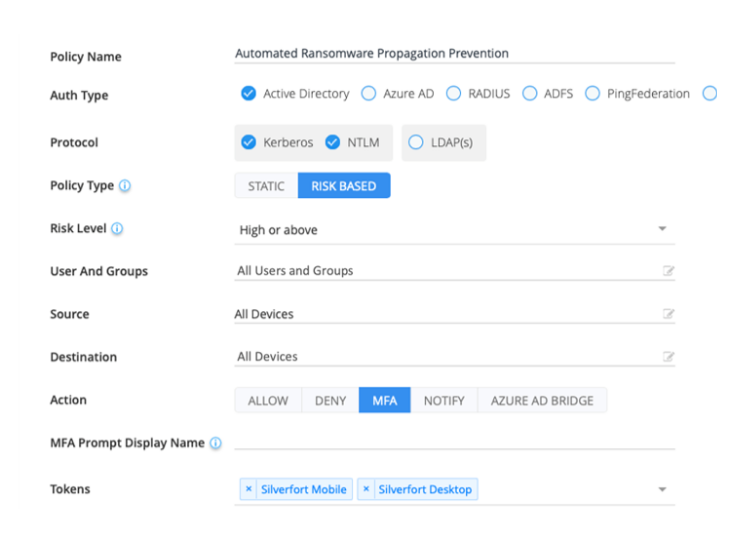Edit the User And Groups selection
The height and width of the screenshot is (557, 754).
(668, 271)
